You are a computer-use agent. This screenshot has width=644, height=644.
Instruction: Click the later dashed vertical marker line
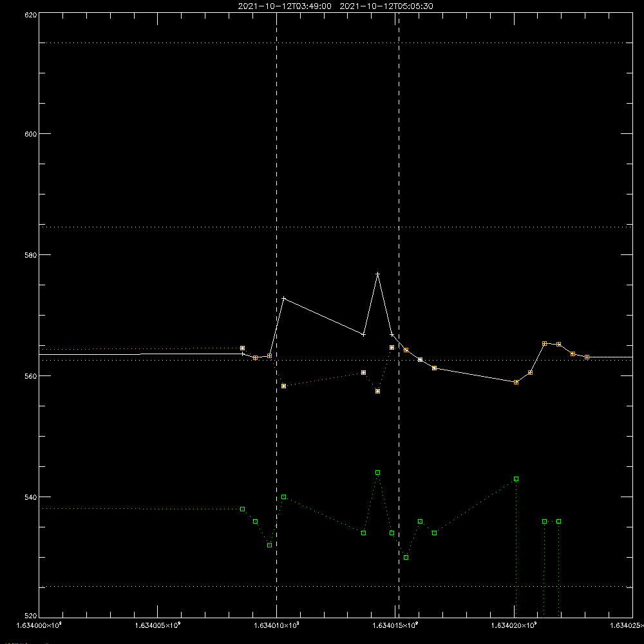click(x=399, y=315)
